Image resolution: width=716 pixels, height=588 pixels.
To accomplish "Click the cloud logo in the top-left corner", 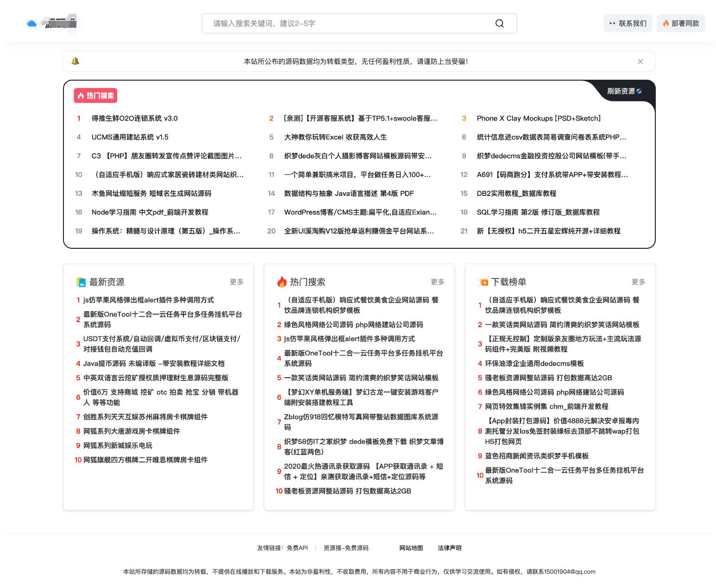I will (x=31, y=23).
